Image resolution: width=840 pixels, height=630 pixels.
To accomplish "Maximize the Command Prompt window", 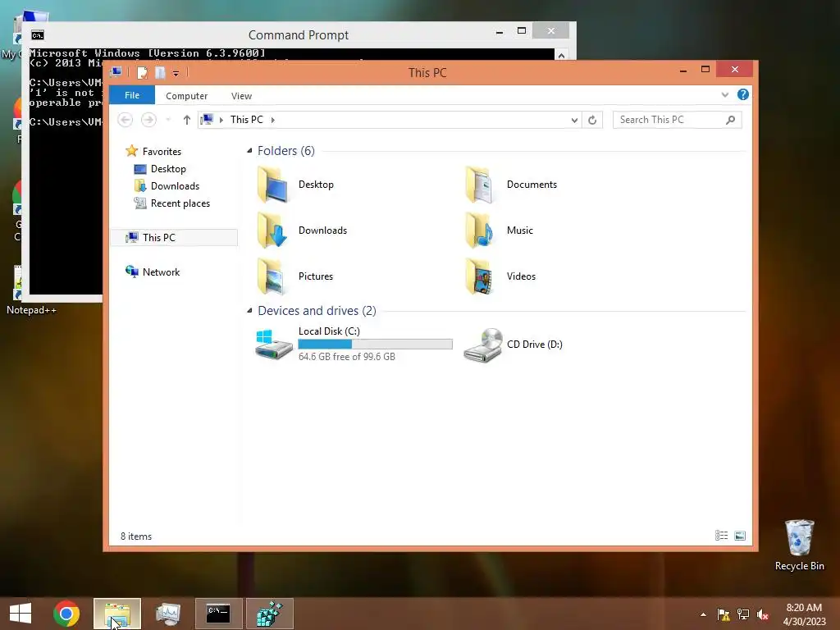I will (521, 31).
